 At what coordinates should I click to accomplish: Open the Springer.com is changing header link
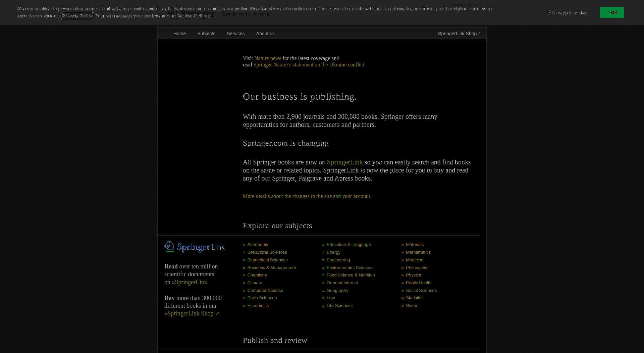pyautogui.click(x=246, y=14)
